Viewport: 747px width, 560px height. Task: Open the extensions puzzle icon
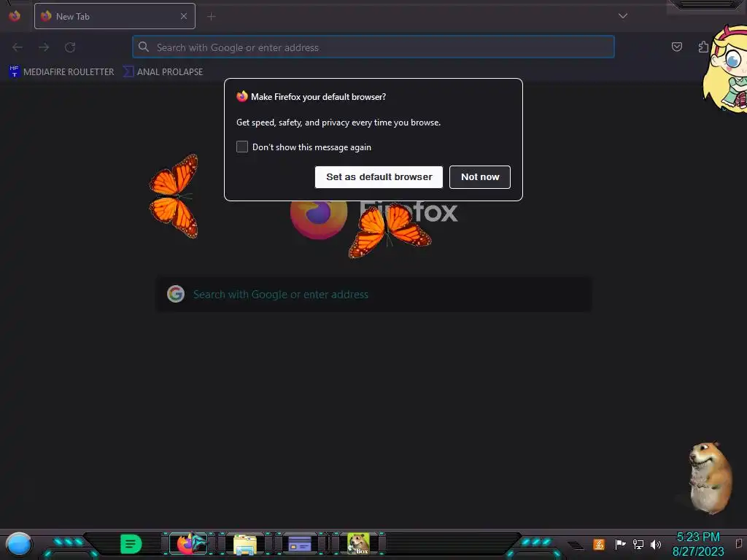coord(703,47)
